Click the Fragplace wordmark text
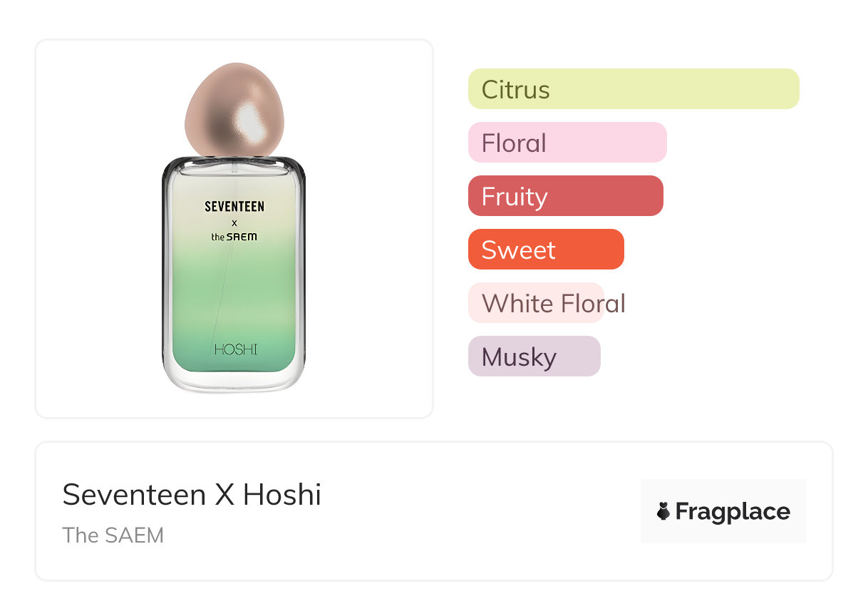 pos(733,511)
